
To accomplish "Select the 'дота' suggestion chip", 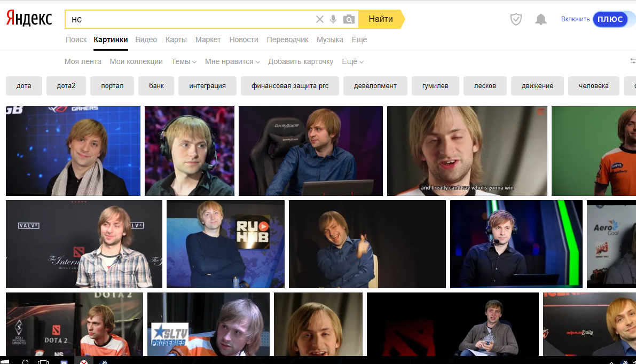I will 24,86.
